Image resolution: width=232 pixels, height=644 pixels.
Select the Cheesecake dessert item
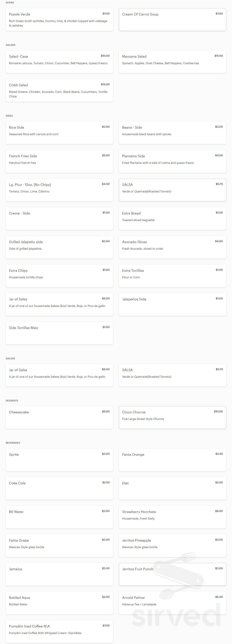coord(59,417)
